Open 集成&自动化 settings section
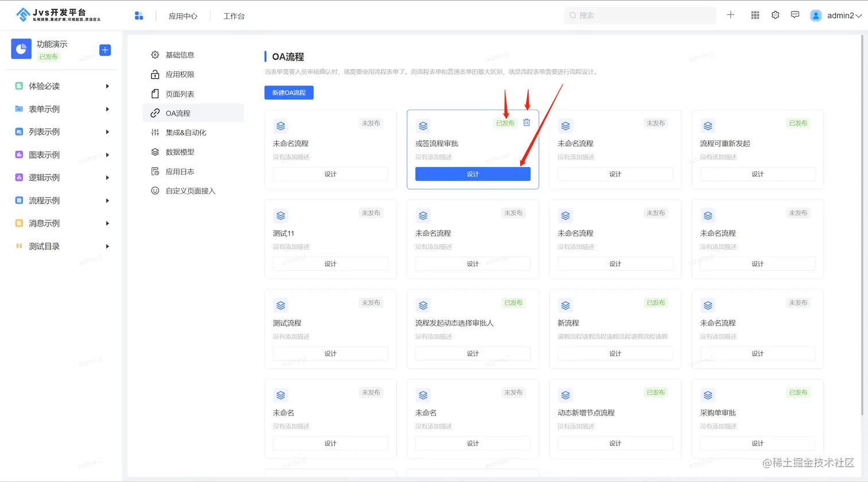Viewport: 868px width, 482px height. click(193, 133)
